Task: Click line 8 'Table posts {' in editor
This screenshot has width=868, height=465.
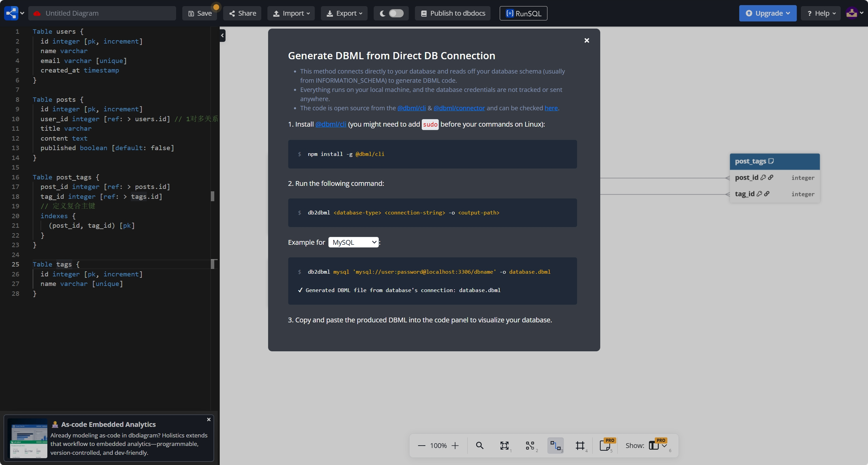Action: click(58, 99)
